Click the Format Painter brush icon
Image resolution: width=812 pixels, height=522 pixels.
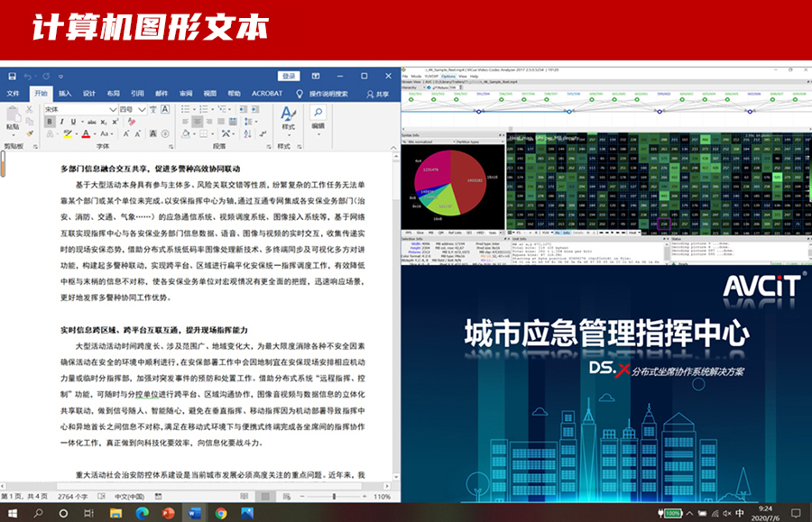(32, 132)
